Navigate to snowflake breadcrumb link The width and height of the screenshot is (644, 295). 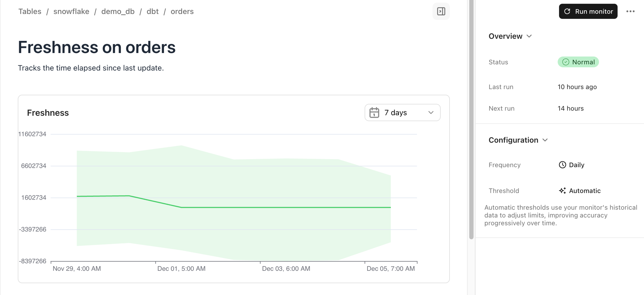(x=71, y=11)
